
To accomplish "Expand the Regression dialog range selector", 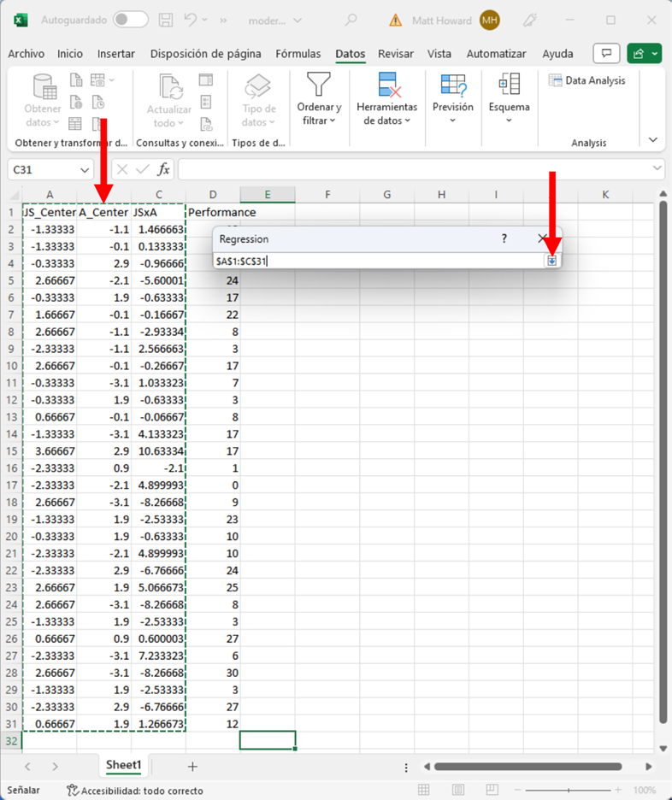I will (551, 261).
